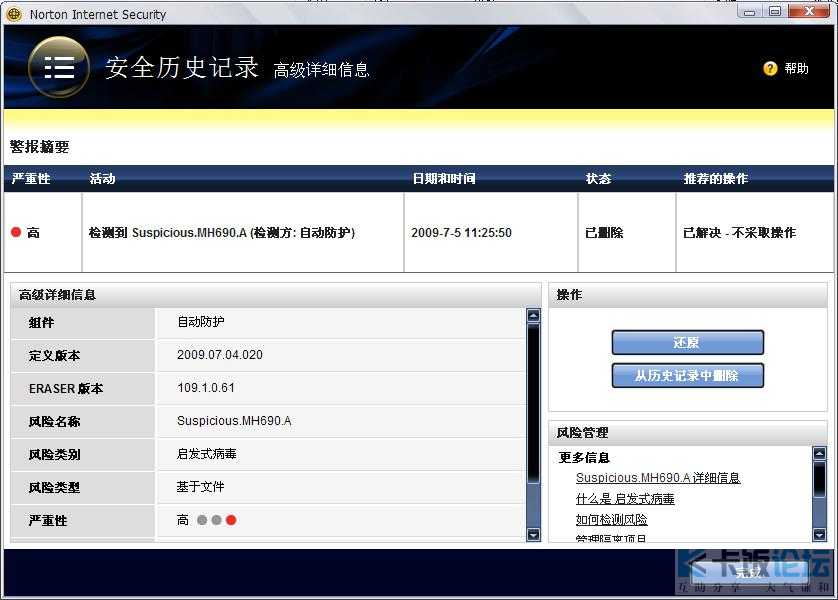Click the 还原 restore button
Viewport: 838px width, 600px height.
click(688, 342)
